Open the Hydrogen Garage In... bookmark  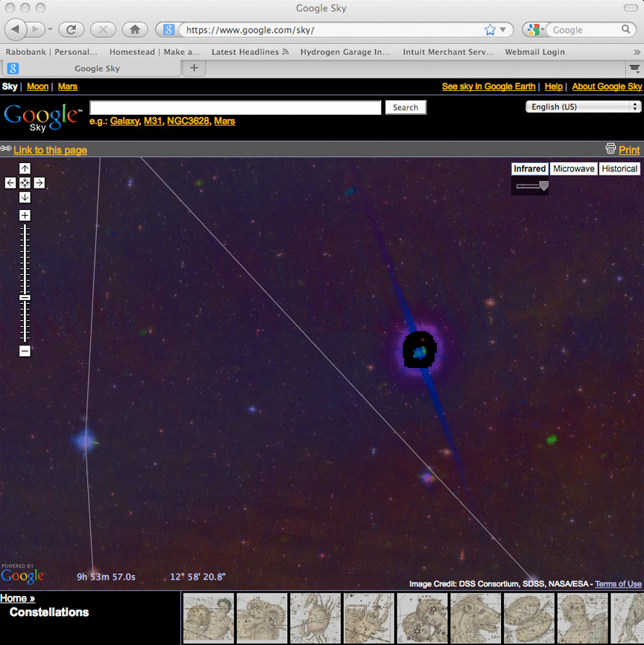pos(344,52)
